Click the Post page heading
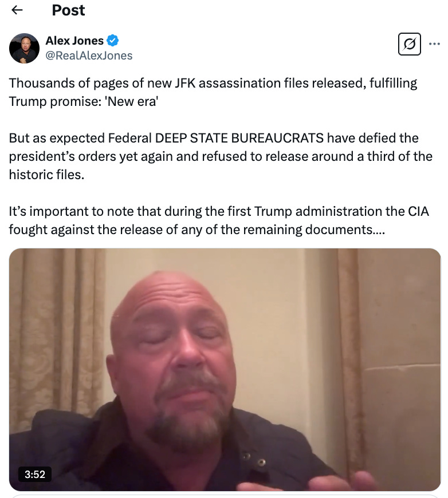Viewport: 448px width, 498px height. tap(68, 10)
